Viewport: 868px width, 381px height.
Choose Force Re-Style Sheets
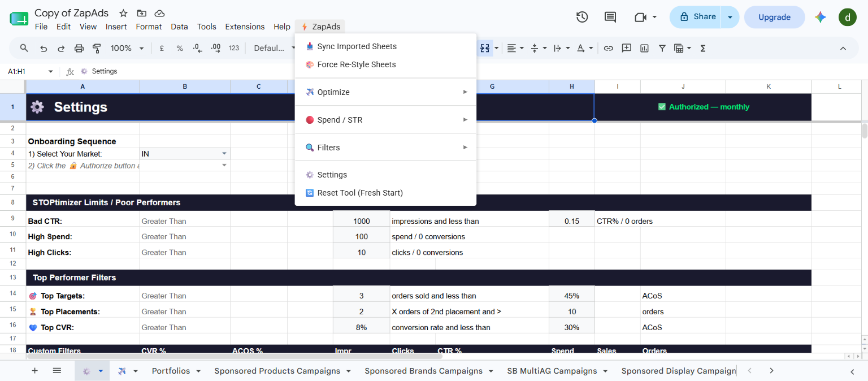pyautogui.click(x=385, y=64)
